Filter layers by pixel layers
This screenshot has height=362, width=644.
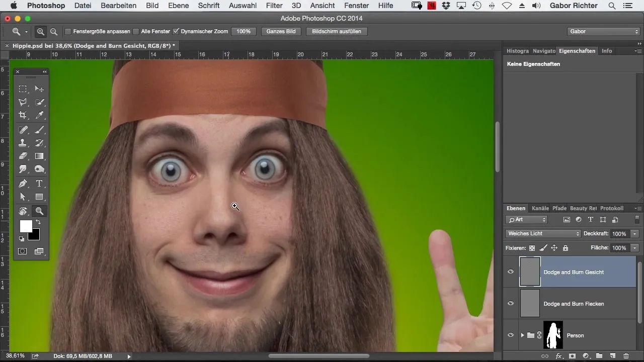click(567, 220)
